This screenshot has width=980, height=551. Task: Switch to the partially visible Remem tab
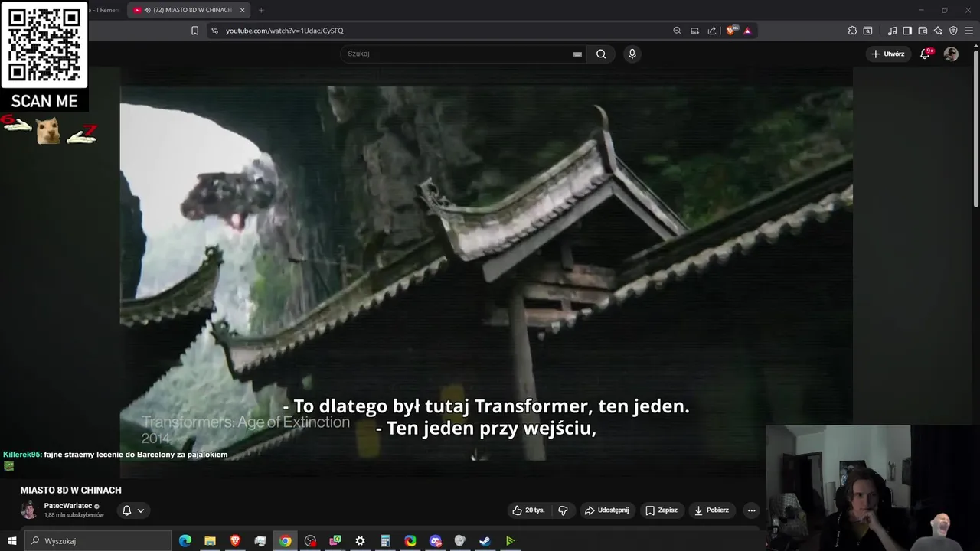point(104,10)
